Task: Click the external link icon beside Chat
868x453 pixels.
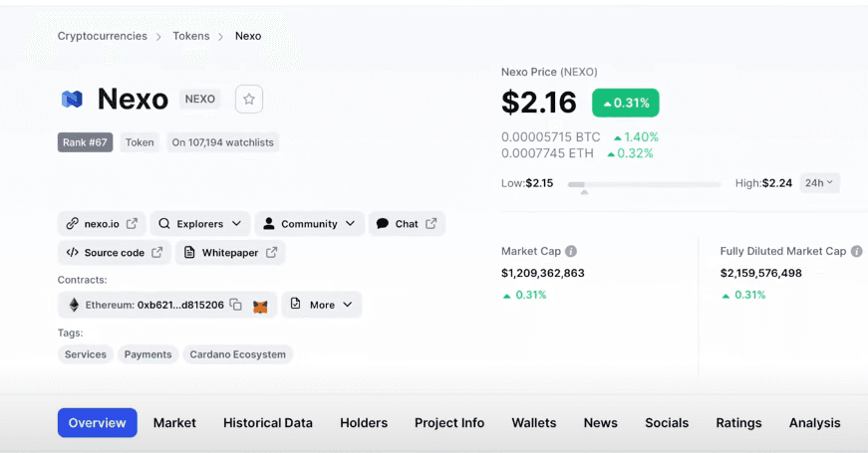Action: [432, 223]
